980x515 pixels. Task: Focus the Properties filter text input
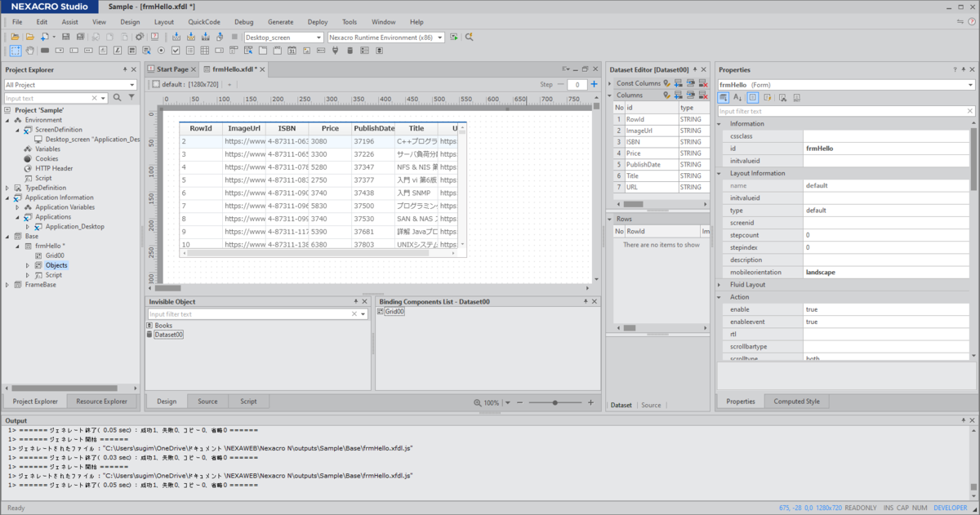point(845,111)
